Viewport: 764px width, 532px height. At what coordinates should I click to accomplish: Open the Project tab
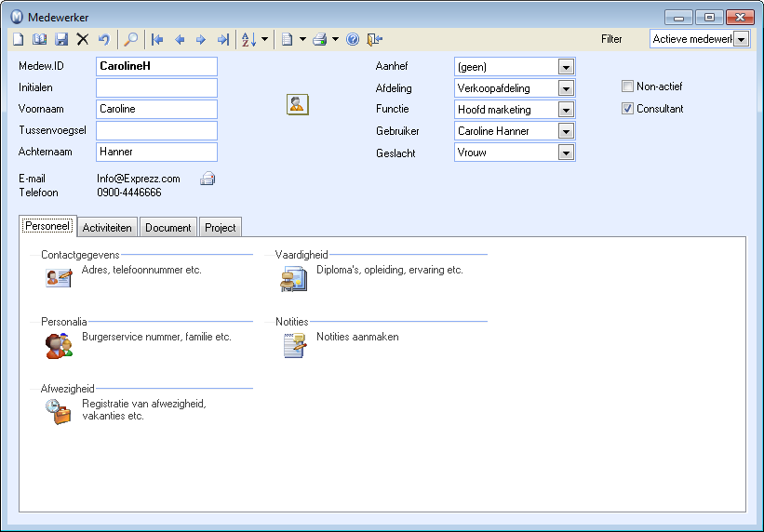221,227
